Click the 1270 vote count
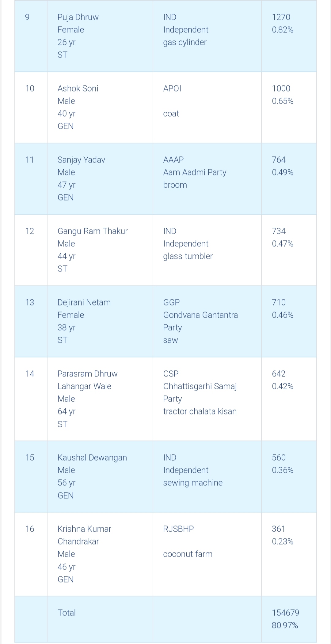Viewport: 331px width, 644px height. tap(281, 17)
